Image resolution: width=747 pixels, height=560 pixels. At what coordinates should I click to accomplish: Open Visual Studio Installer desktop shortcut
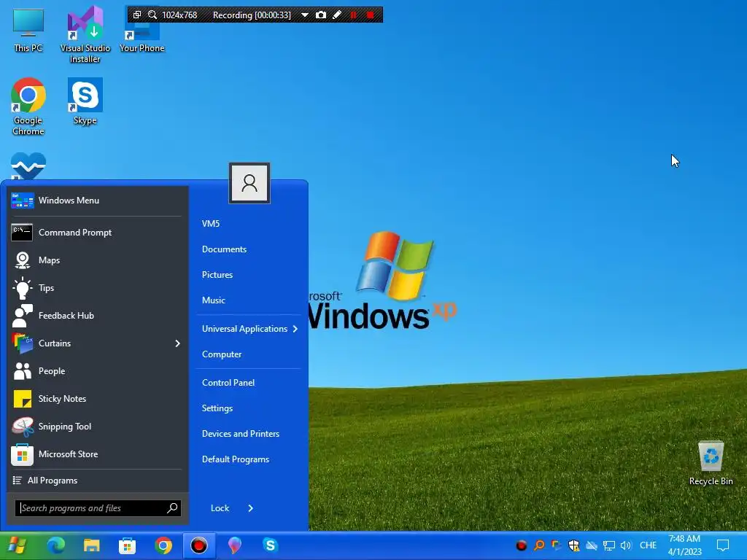[x=85, y=34]
